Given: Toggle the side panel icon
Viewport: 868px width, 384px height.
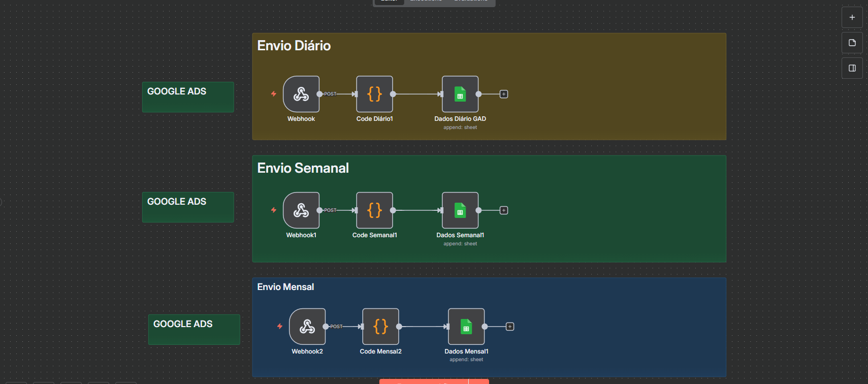Looking at the screenshot, I should point(852,68).
